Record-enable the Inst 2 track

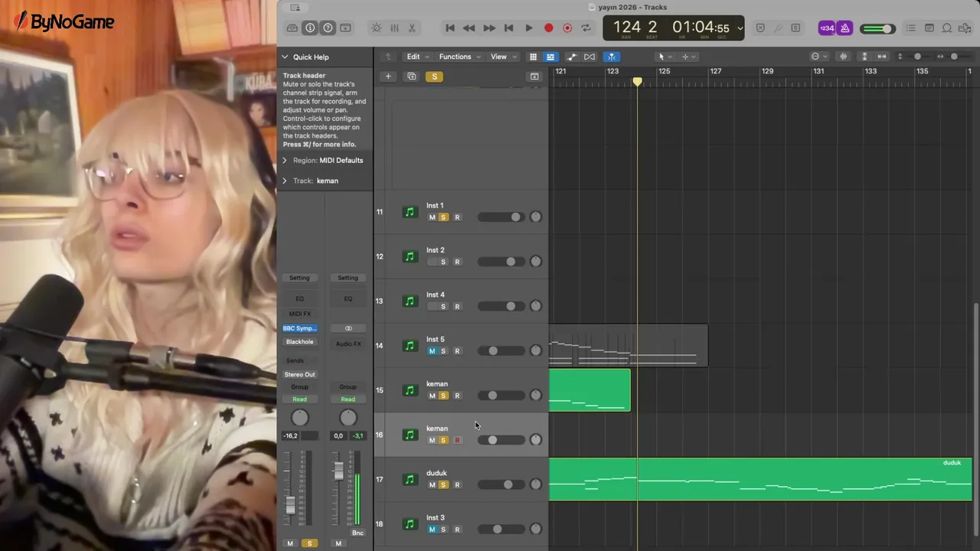pos(457,262)
